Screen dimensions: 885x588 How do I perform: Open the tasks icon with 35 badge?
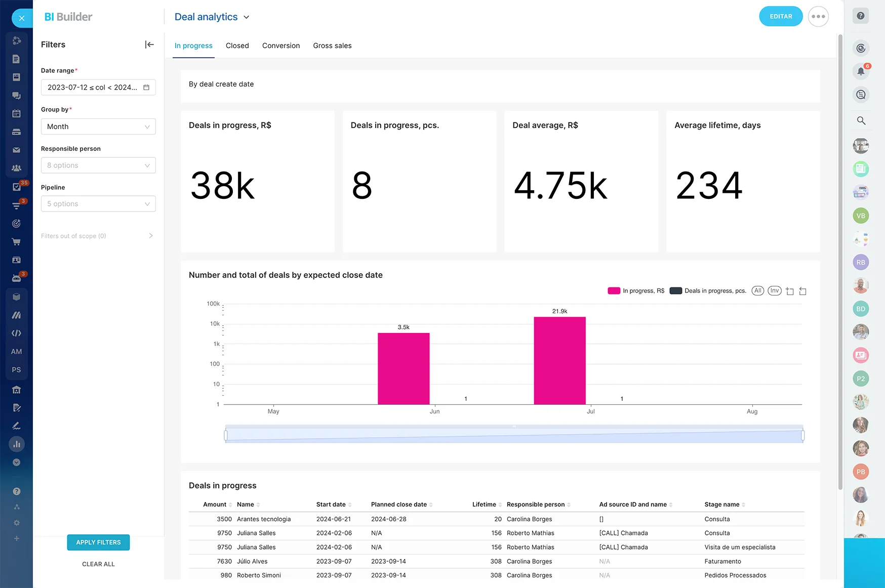point(16,187)
